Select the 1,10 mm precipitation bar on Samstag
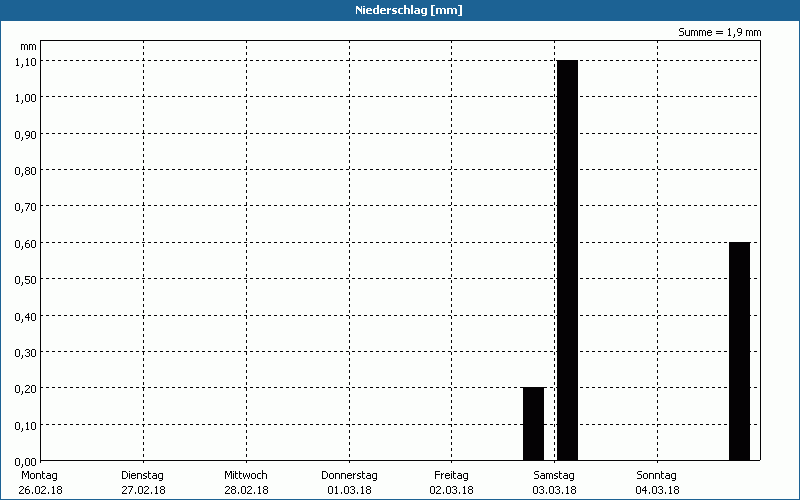800x500 pixels. click(567, 260)
